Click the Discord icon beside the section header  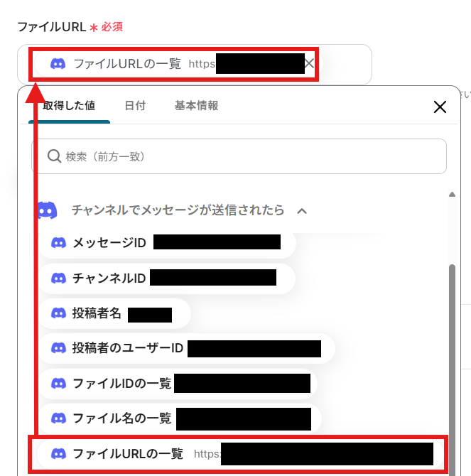(x=47, y=210)
